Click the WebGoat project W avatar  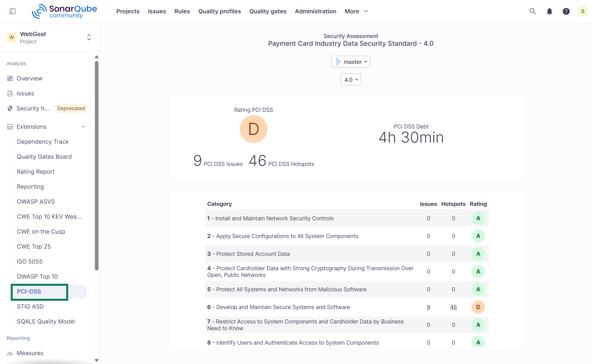coord(12,37)
